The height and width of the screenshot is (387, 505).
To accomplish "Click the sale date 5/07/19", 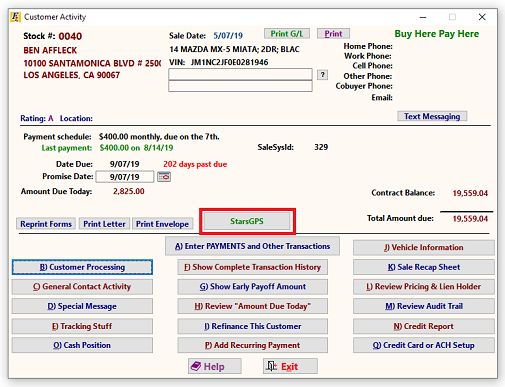I will coord(228,35).
